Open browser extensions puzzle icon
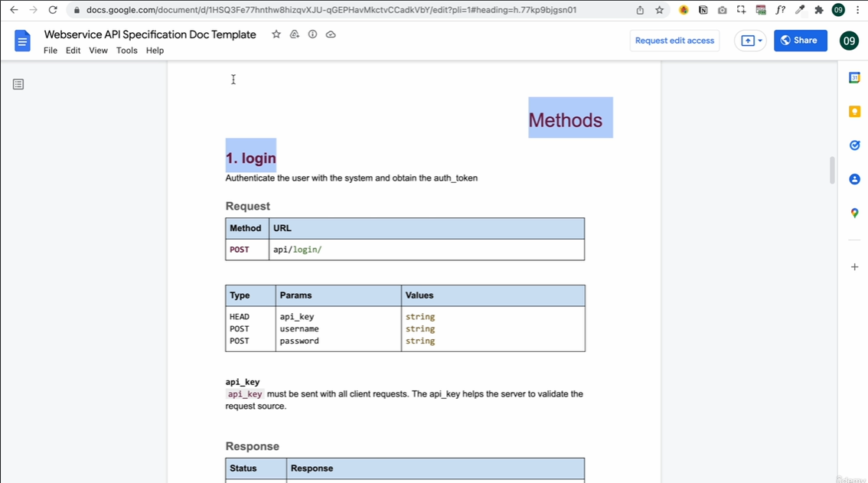 (x=819, y=10)
